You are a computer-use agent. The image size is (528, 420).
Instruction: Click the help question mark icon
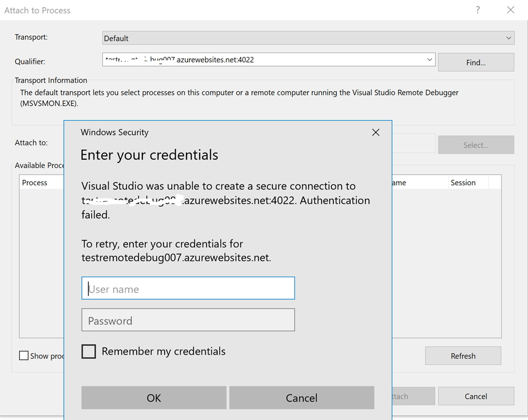pos(478,10)
